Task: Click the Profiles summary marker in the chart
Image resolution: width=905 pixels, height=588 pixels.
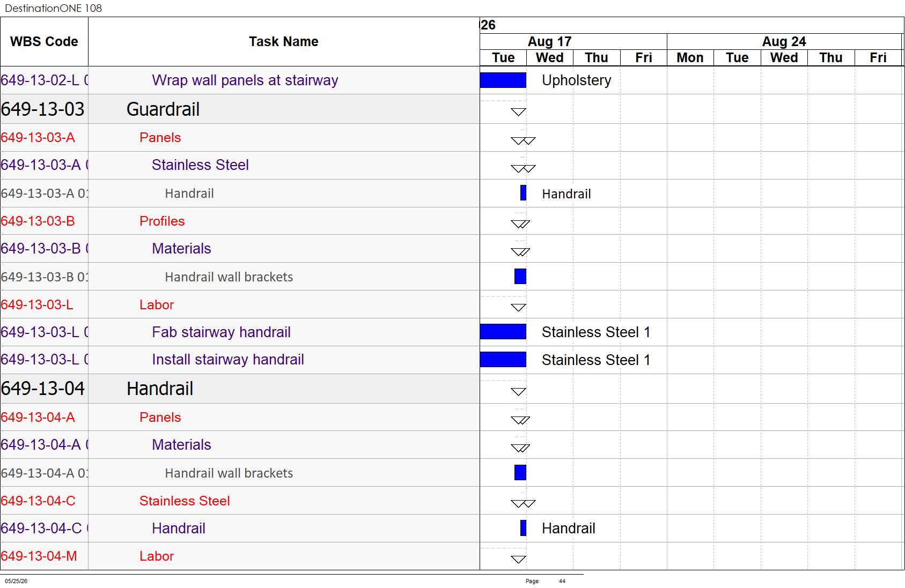Action: pos(520,224)
